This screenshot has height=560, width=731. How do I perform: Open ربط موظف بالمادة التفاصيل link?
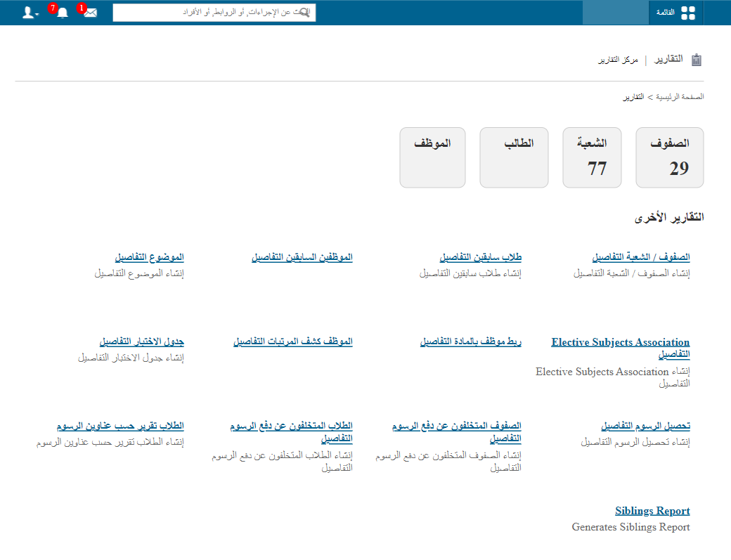tap(470, 341)
